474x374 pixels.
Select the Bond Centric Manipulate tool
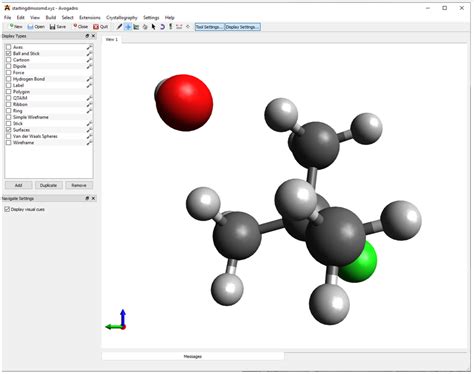point(136,27)
